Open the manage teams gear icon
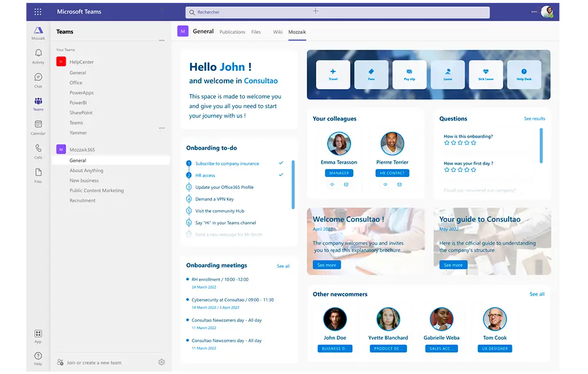Image resolution: width=588 pixels, height=374 pixels. click(162, 362)
